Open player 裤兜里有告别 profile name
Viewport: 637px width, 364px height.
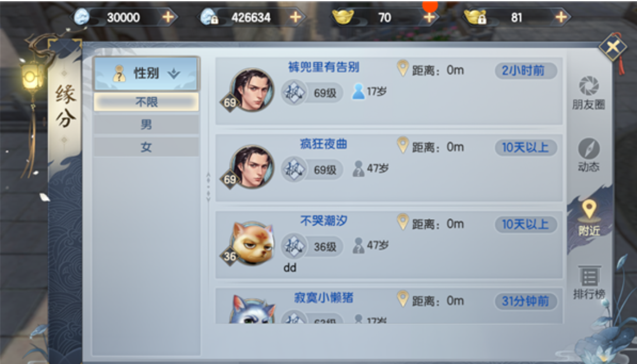coord(323,67)
